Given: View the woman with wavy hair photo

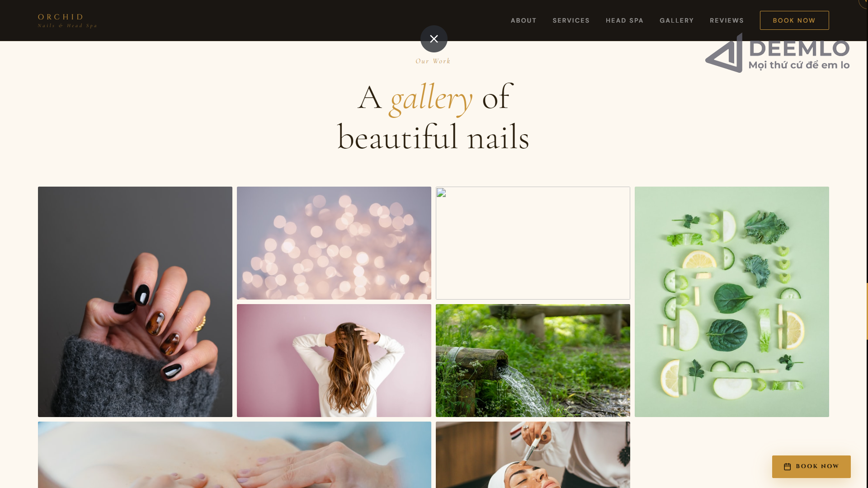Looking at the screenshot, I should pos(334,361).
